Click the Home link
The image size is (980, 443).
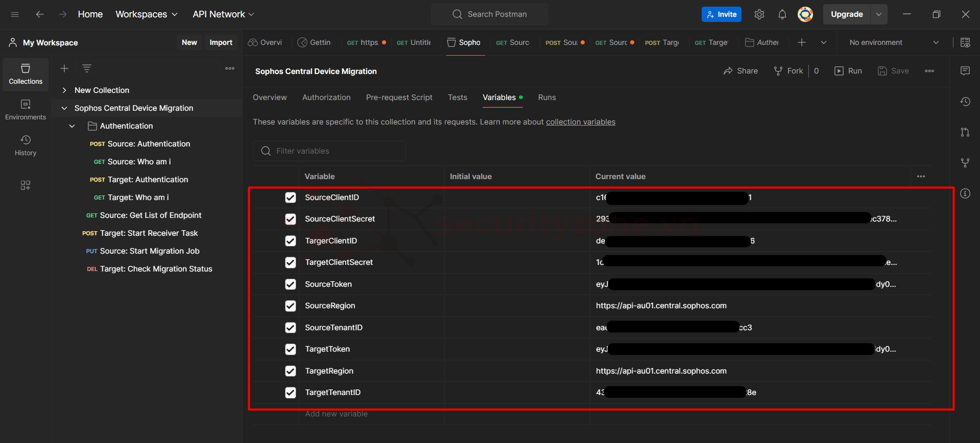tap(90, 14)
